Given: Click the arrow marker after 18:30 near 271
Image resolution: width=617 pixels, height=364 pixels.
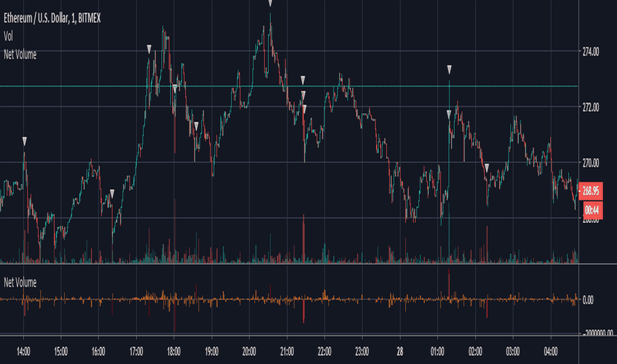Looking at the screenshot, I should coord(197,126).
